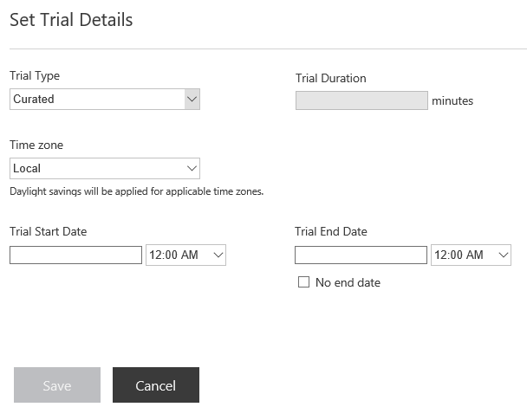The image size is (527, 420).
Task: Open the Trial Start Date time dropdown
Action: (185, 255)
